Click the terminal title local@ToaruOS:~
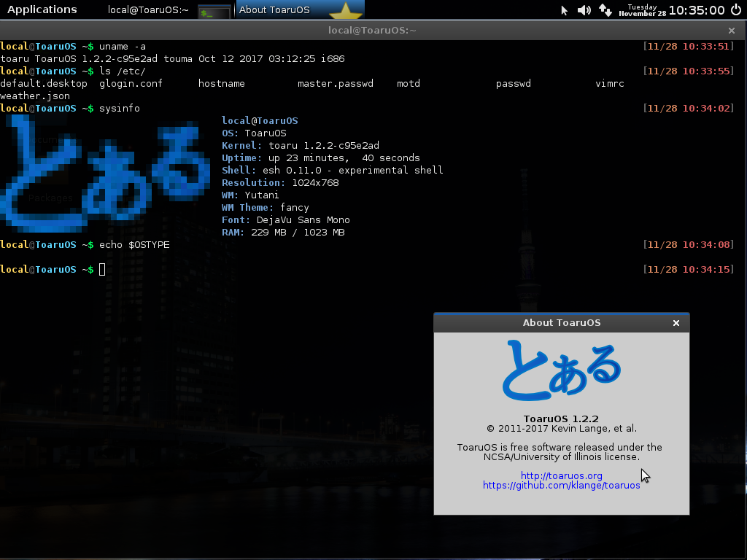The height and width of the screenshot is (560, 747). [372, 31]
